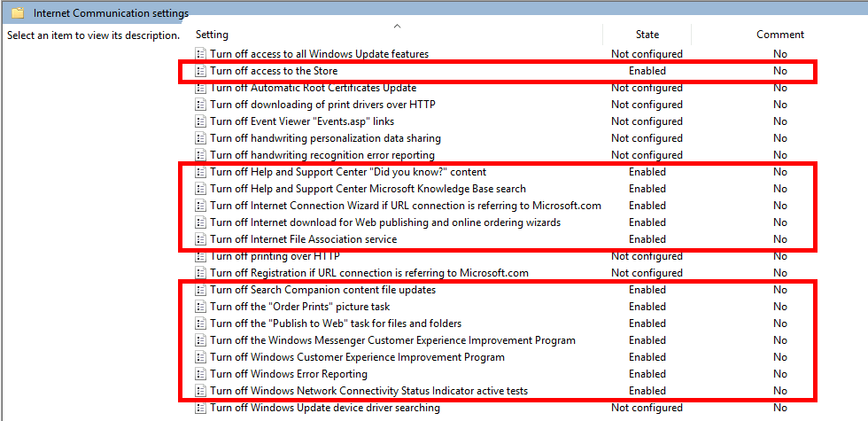Click Enabled state of access to the Store

(647, 71)
